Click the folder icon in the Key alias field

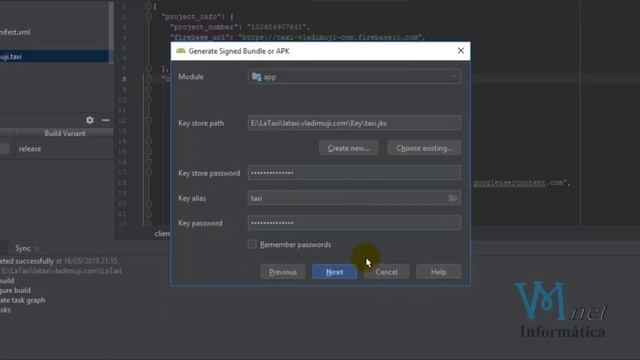453,198
